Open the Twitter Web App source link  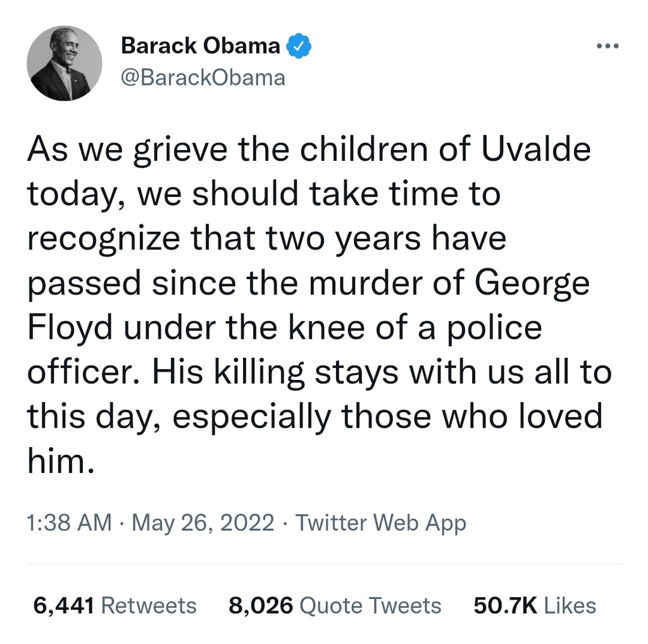coord(380,523)
